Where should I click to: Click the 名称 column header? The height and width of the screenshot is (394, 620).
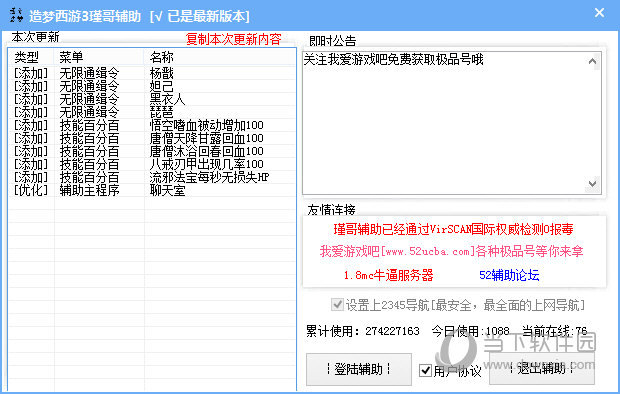219,57
